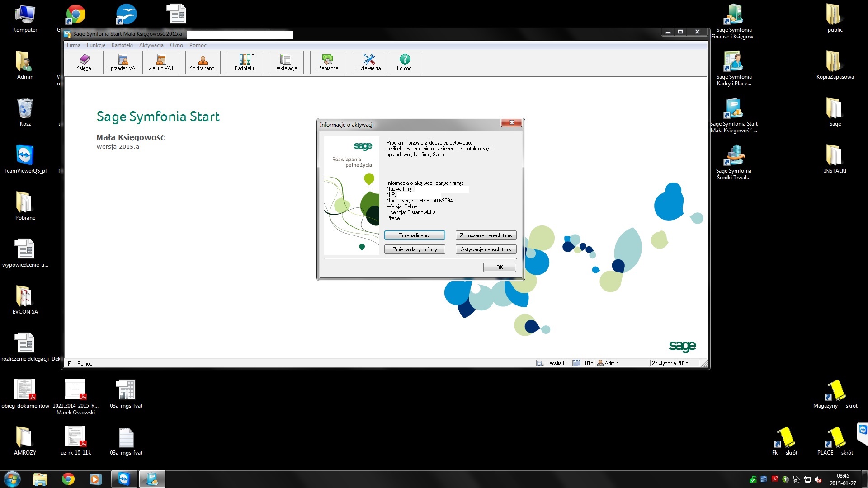Open the Aktywacja menu
Screen dimensions: 868x488
click(151, 45)
